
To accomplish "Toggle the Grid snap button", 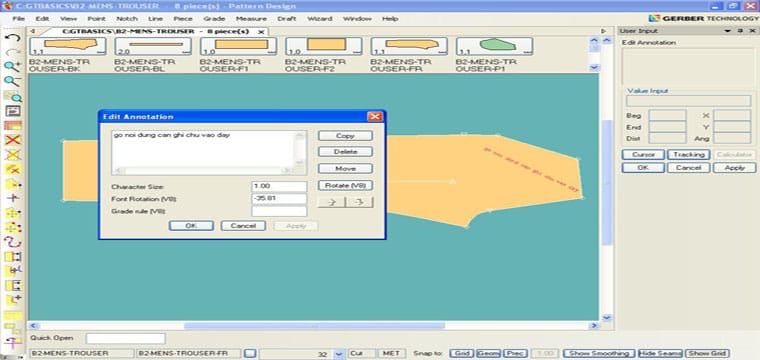I will [x=461, y=354].
